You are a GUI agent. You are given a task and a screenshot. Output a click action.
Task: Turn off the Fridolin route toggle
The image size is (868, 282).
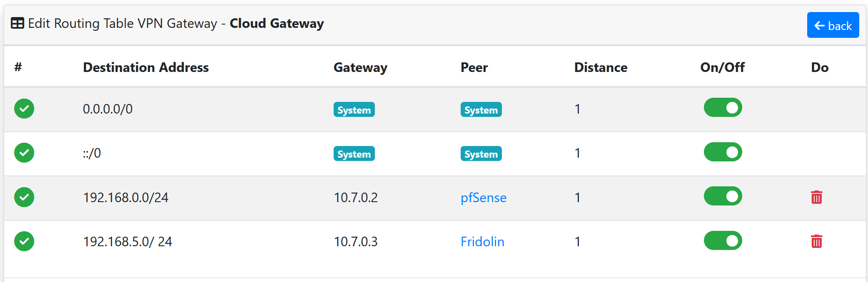click(x=723, y=240)
